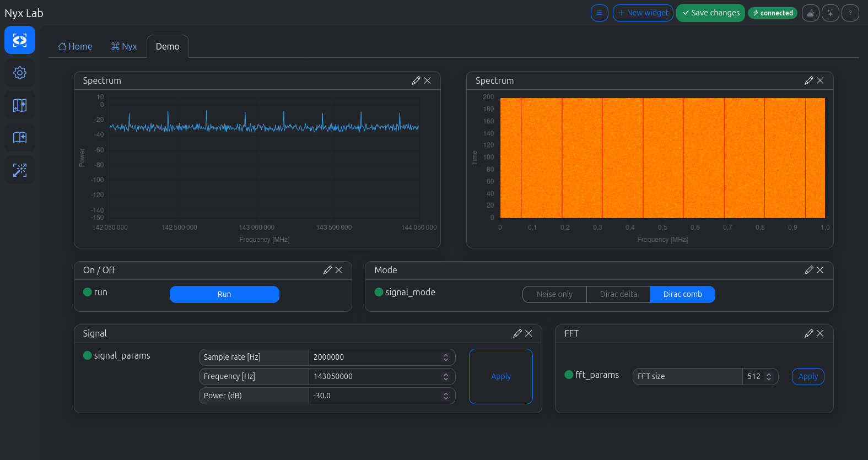Image resolution: width=868 pixels, height=460 pixels.
Task: Open the open-book sidebar icon
Action: [x=20, y=138]
